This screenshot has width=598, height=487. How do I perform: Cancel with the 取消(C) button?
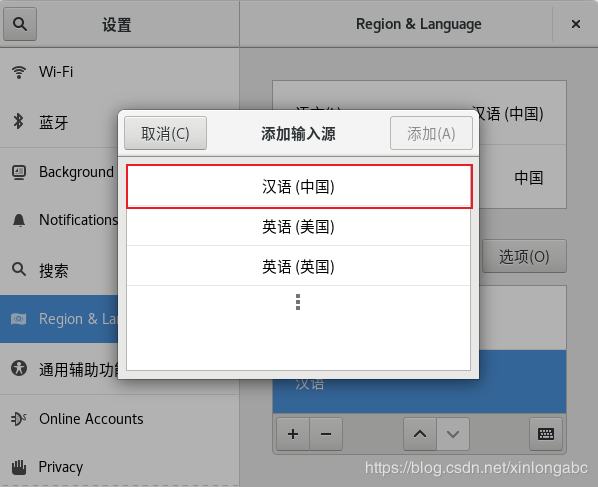coord(166,133)
